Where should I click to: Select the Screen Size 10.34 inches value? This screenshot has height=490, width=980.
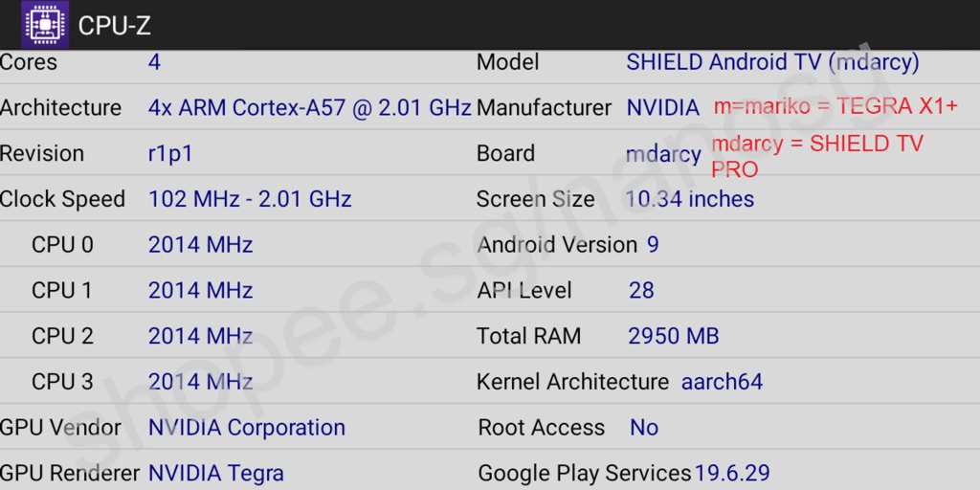click(x=689, y=199)
